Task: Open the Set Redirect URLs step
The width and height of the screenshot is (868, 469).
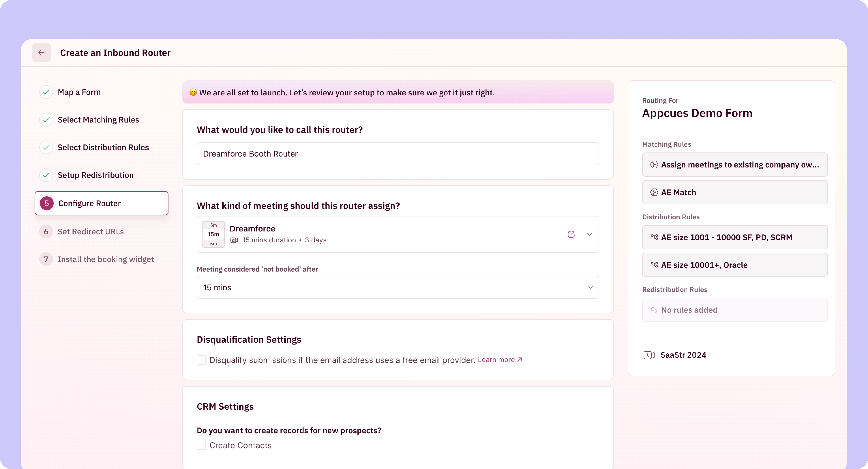Action: [90, 232]
